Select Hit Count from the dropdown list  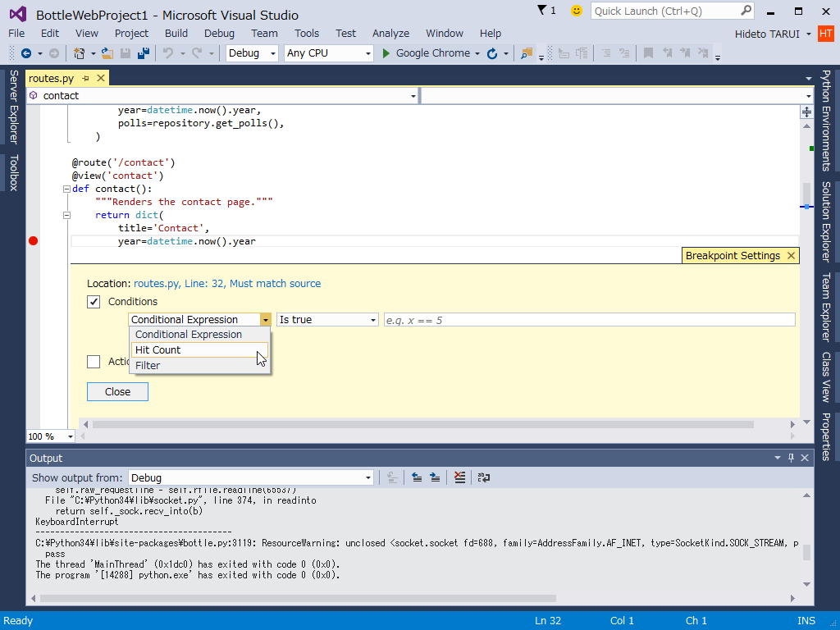(158, 349)
